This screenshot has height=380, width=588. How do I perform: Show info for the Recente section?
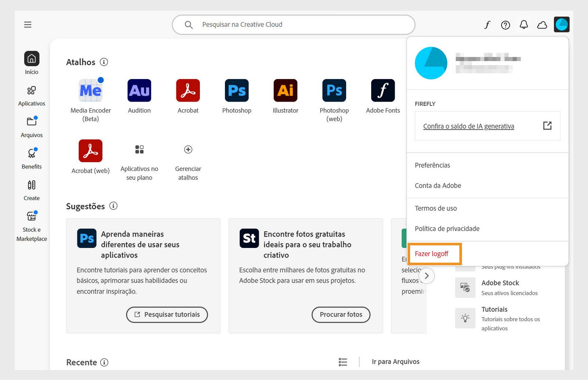pyautogui.click(x=104, y=362)
